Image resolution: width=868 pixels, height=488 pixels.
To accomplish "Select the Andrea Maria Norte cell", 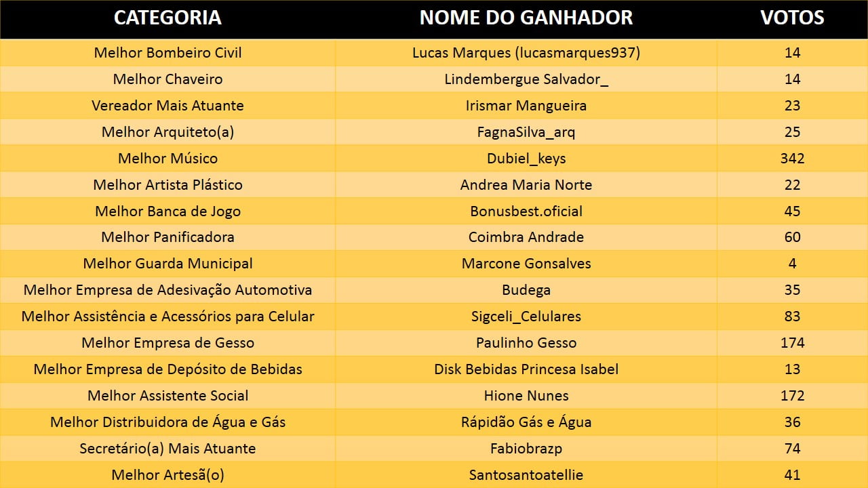I will (526, 185).
